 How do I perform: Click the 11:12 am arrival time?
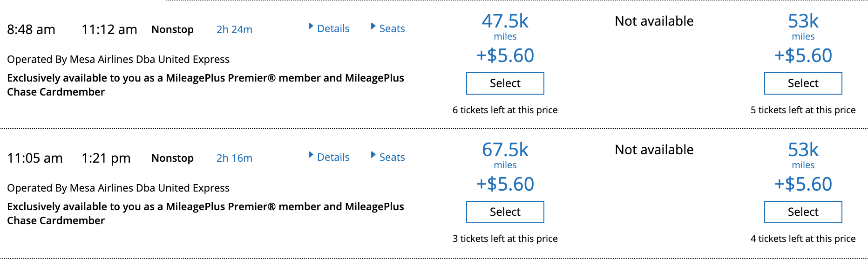pos(109,29)
